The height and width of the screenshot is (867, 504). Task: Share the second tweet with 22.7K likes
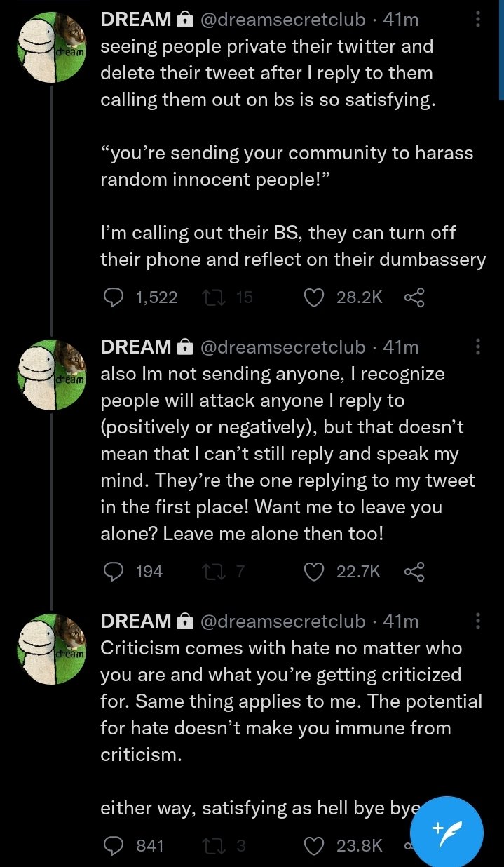pos(414,572)
